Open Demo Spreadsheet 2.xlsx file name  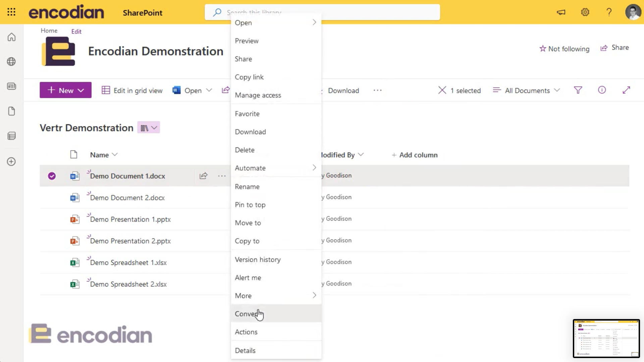point(128,284)
